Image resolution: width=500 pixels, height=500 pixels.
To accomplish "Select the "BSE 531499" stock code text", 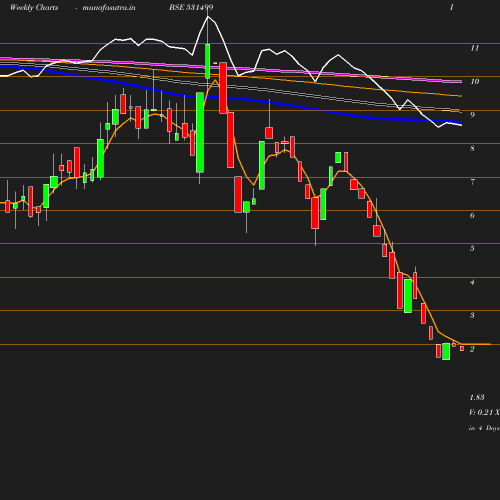I will 191,7.
